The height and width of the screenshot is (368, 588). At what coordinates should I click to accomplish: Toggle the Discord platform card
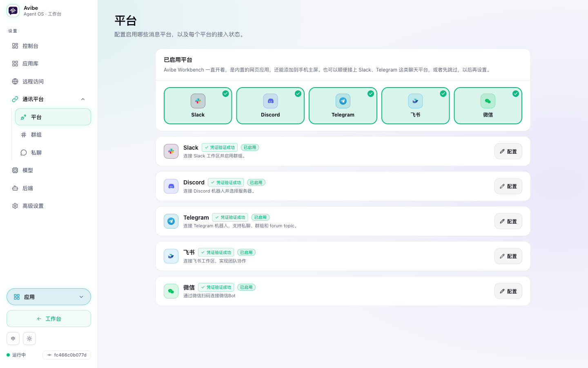coord(270,105)
